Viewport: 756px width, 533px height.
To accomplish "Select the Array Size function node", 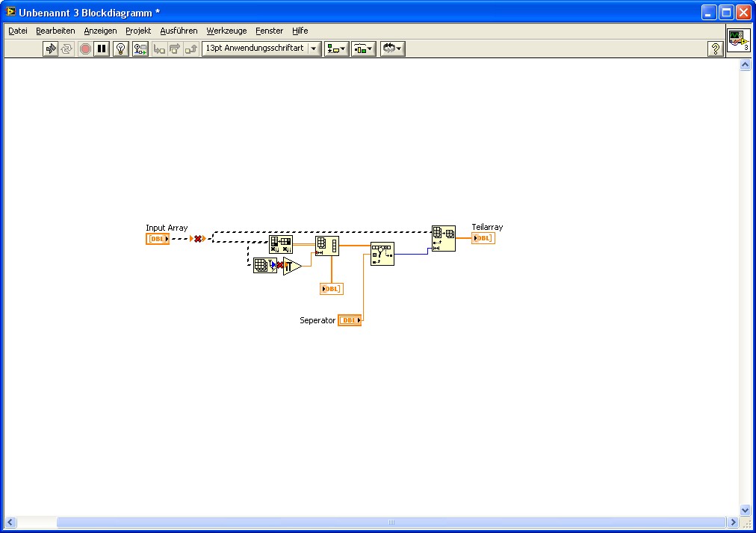I will tap(264, 266).
